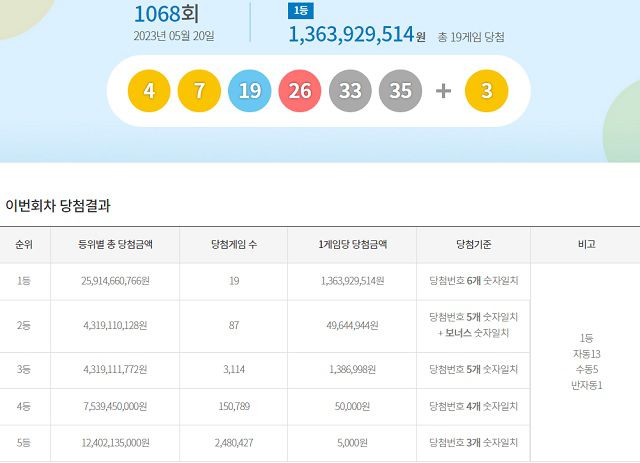Image resolution: width=640 pixels, height=463 pixels.
Task: Click the 등위별 총 당첨금액 column header
Action: (x=115, y=244)
